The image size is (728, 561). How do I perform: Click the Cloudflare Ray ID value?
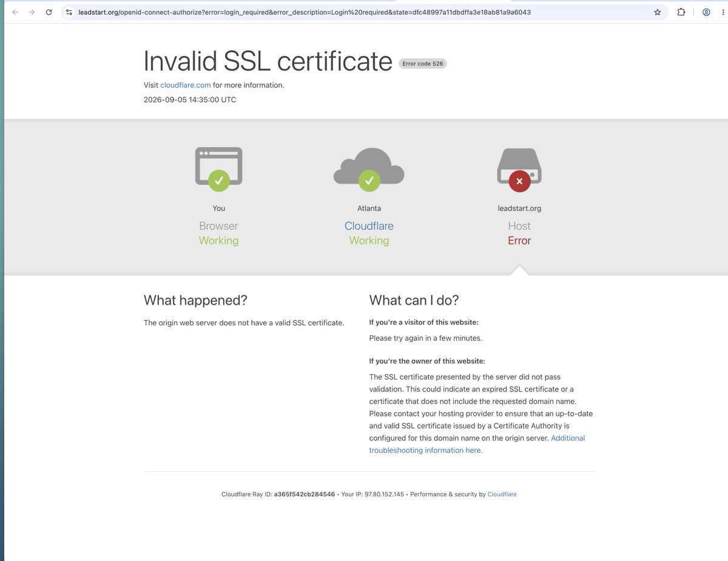tap(304, 494)
